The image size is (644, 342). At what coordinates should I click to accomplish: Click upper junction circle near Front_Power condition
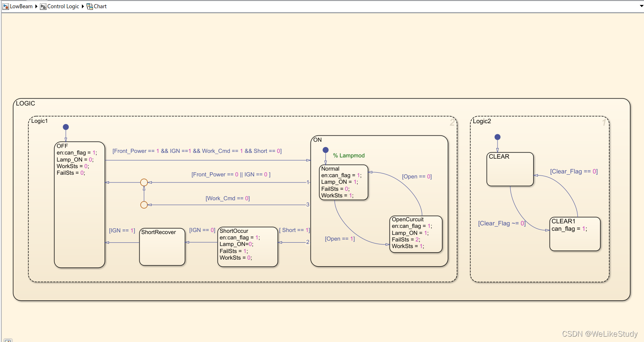(144, 182)
